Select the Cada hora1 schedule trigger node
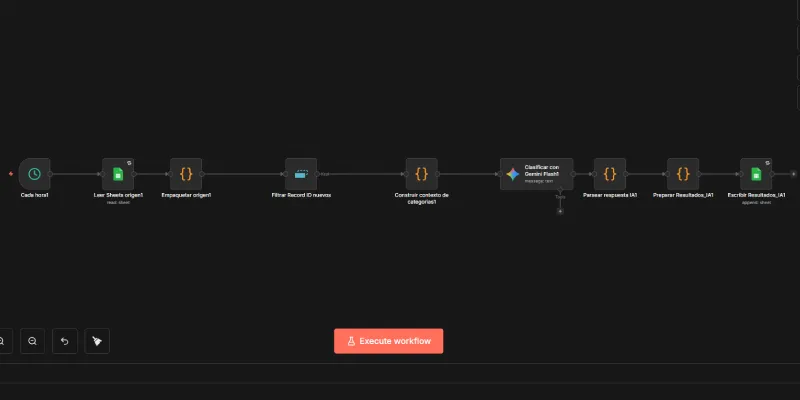This screenshot has height=400, width=800. click(x=34, y=174)
